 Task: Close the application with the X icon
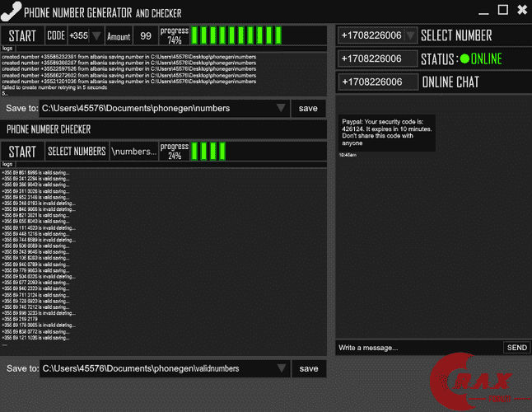click(x=522, y=10)
